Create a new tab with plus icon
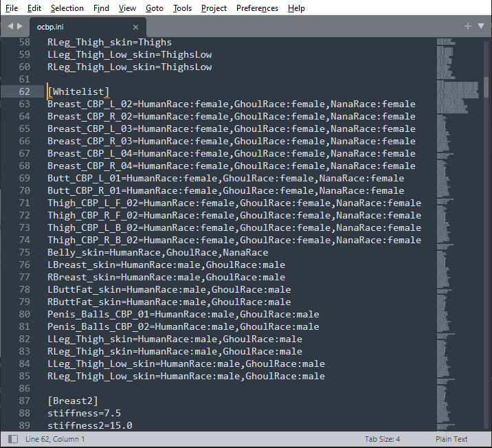This screenshot has height=448, width=492. coord(468,26)
